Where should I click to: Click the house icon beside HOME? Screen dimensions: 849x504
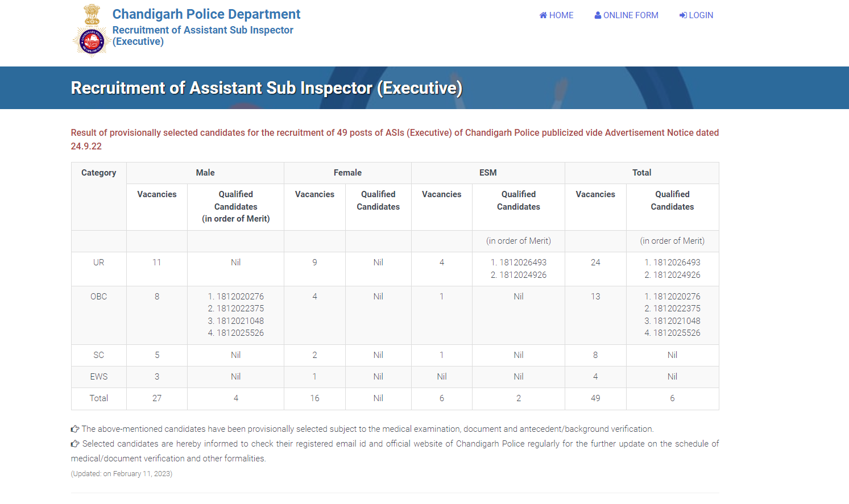coord(543,15)
